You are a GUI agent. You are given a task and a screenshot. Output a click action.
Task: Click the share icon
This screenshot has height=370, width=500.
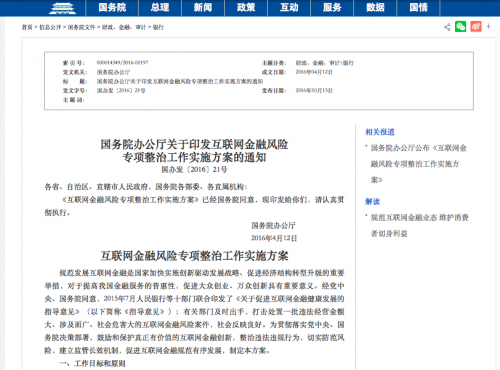[447, 27]
